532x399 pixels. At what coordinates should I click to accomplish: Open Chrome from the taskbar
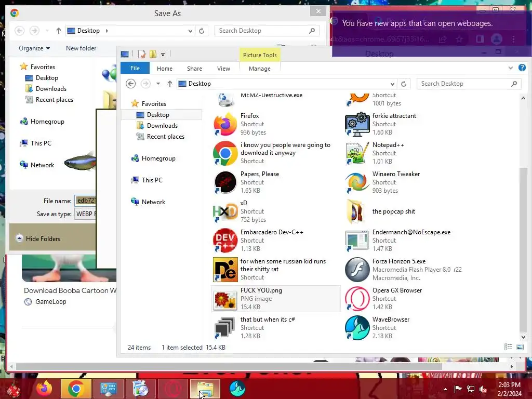tap(76, 389)
